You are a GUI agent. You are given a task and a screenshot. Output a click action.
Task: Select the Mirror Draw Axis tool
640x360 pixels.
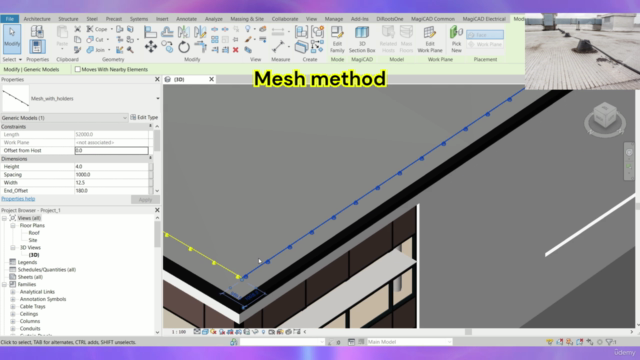tap(200, 32)
